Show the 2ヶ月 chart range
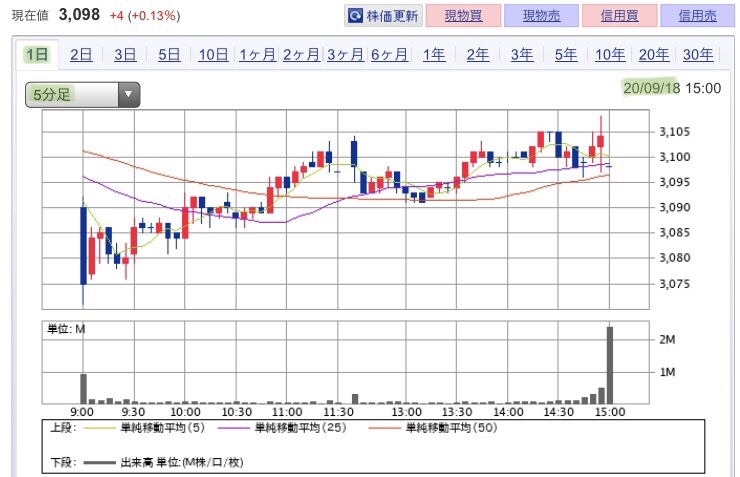 click(301, 55)
